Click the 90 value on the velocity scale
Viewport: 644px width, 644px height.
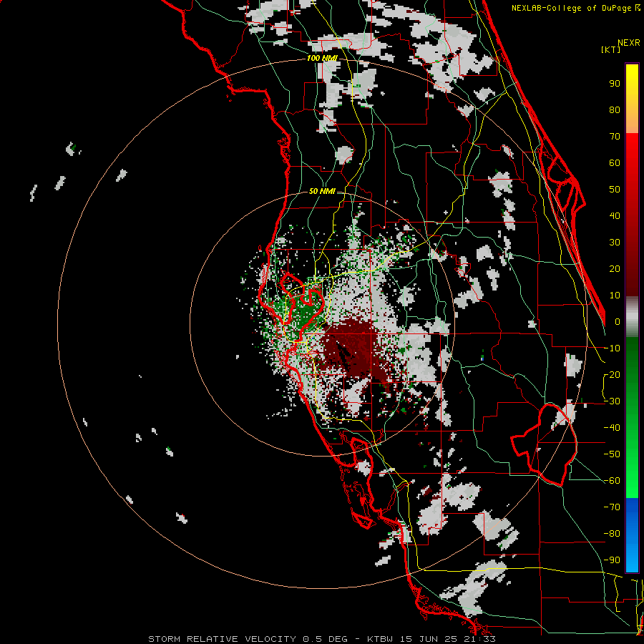[x=615, y=84]
